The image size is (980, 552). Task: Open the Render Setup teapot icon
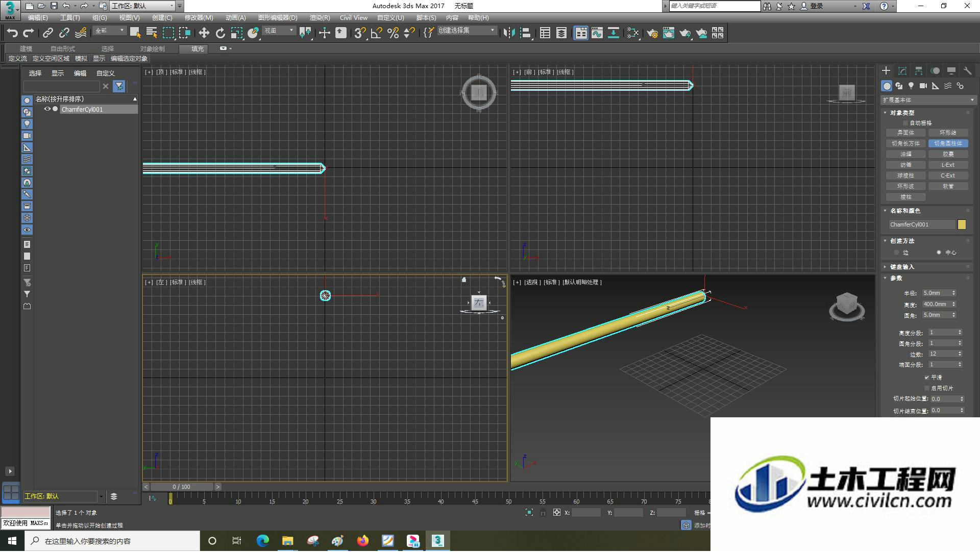pos(652,33)
